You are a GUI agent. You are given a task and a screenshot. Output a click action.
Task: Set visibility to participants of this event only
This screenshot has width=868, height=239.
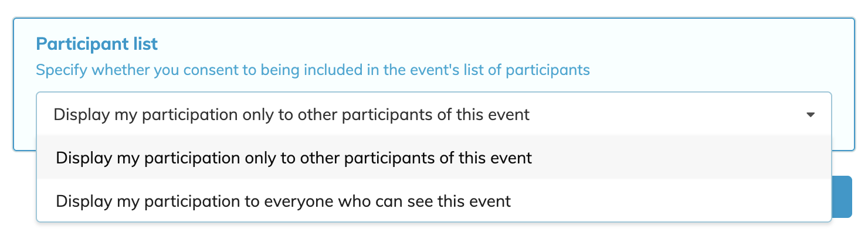tap(294, 158)
